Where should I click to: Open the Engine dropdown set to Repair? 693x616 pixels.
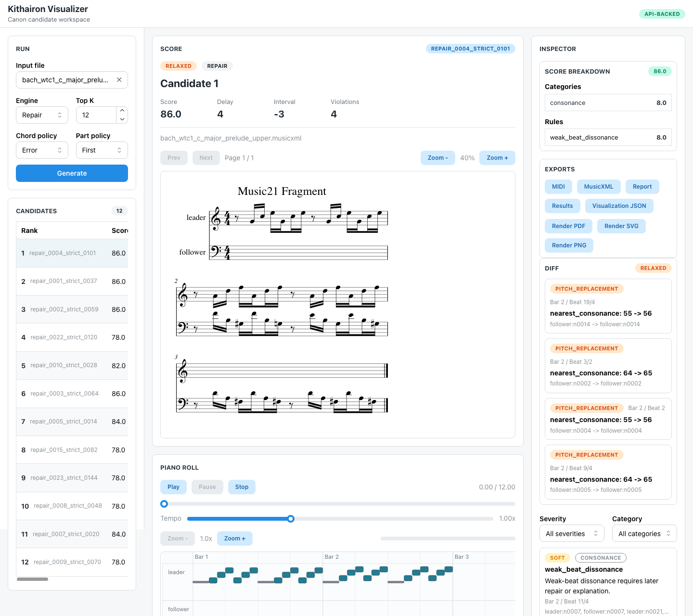click(42, 115)
